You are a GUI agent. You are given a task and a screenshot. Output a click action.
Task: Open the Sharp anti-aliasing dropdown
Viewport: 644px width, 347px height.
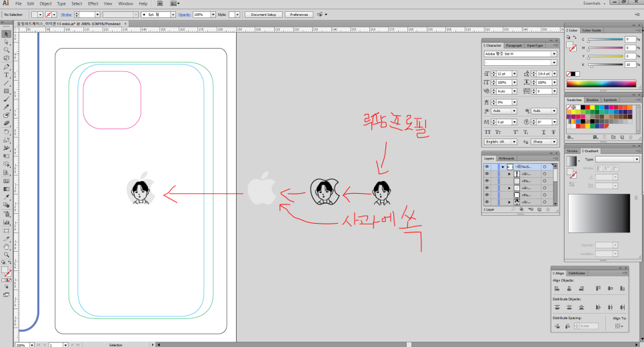[x=554, y=141]
